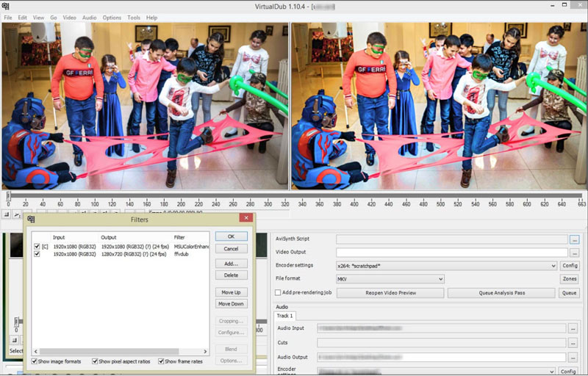Click the filter list horizontal scrollbar
This screenshot has width=588, height=376.
[x=109, y=351]
